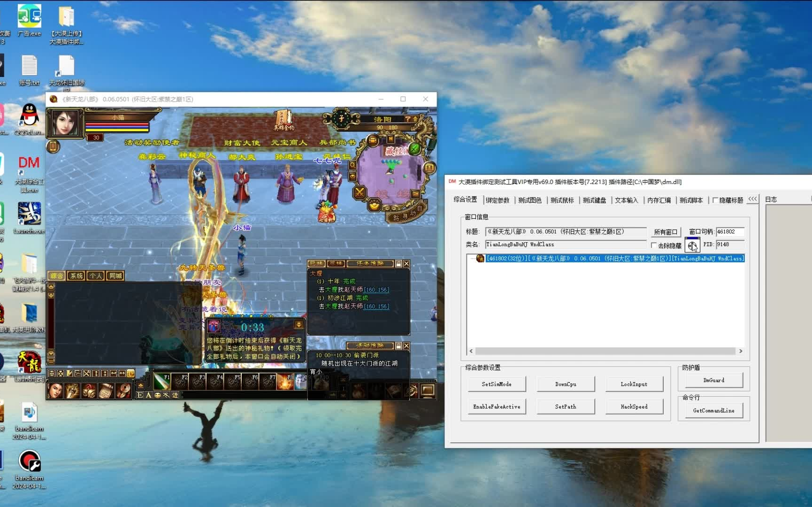Viewport: 812px width, 507px height.
Task: Expand the skill bar with the up arrow
Action: click(140, 385)
